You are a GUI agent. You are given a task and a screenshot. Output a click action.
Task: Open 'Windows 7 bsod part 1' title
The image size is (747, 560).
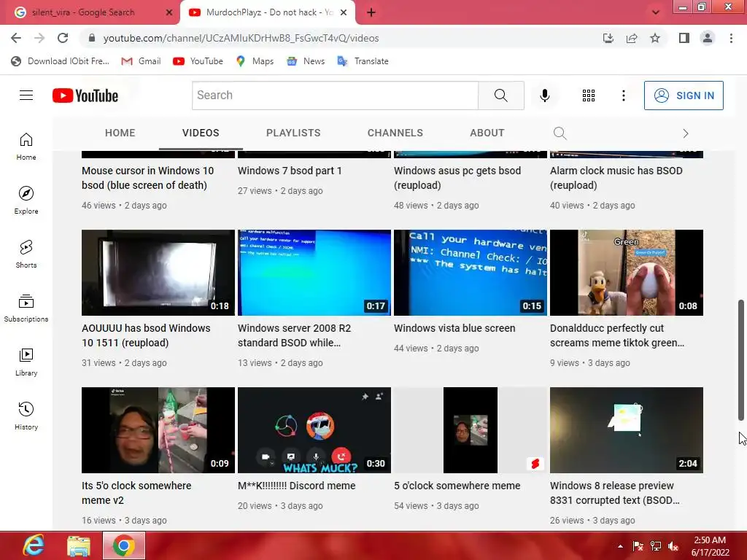click(290, 171)
